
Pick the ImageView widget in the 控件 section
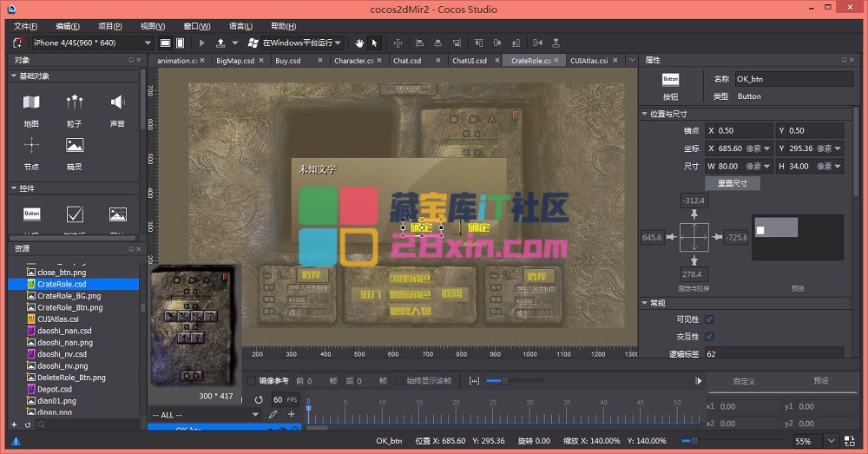[117, 214]
